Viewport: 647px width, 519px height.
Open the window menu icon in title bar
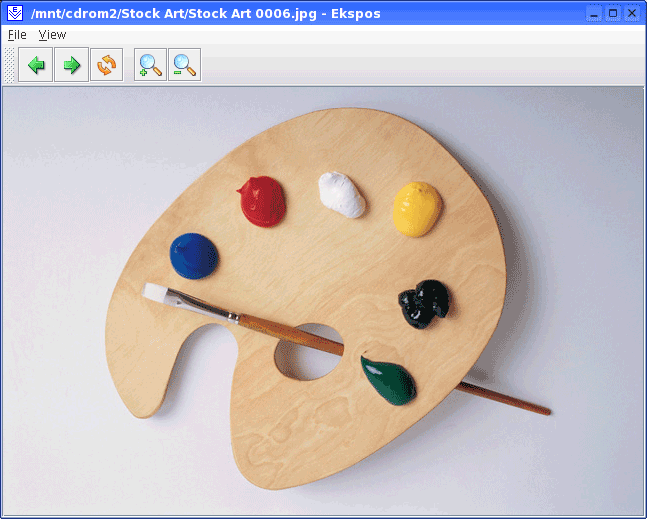(x=15, y=13)
